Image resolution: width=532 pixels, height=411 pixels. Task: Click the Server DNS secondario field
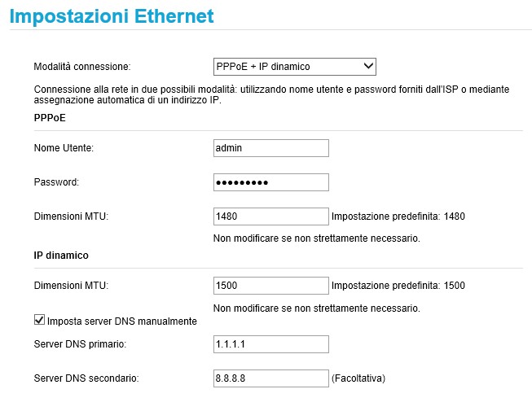(270, 378)
